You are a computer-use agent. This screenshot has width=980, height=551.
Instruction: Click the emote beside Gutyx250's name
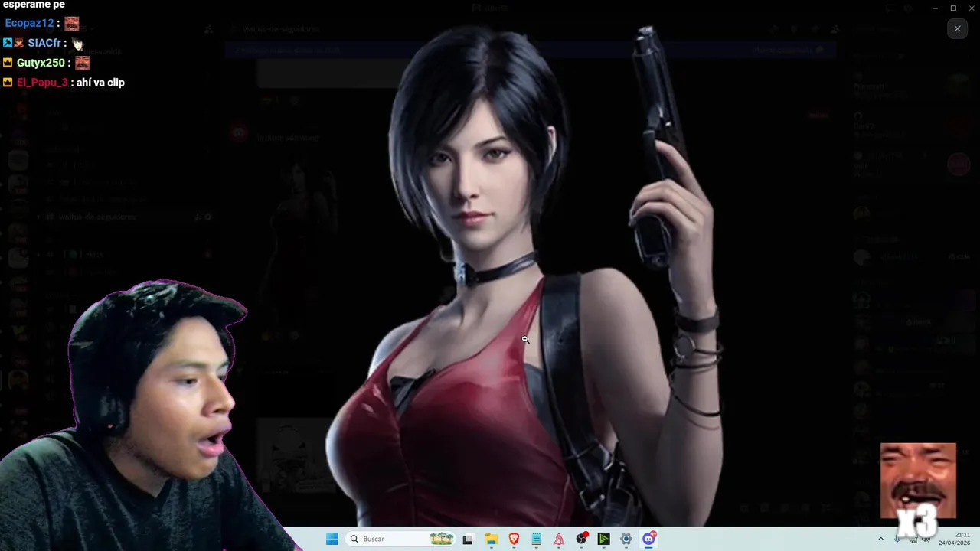pos(82,63)
